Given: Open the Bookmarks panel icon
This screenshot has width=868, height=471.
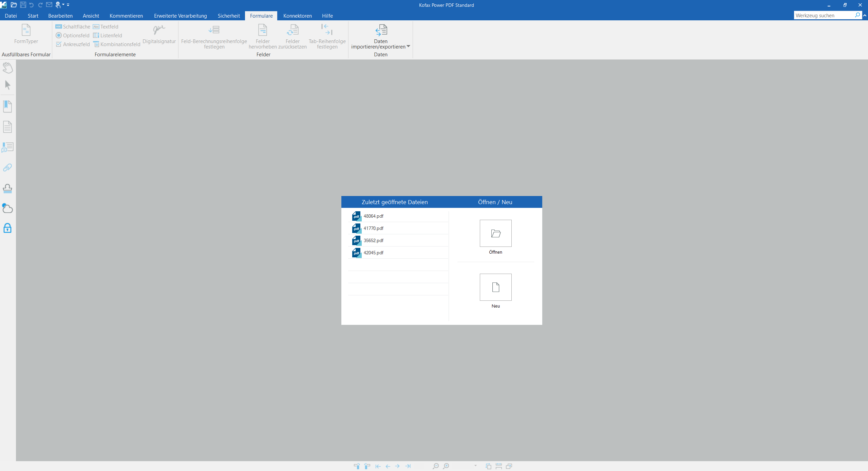Looking at the screenshot, I should (7, 106).
